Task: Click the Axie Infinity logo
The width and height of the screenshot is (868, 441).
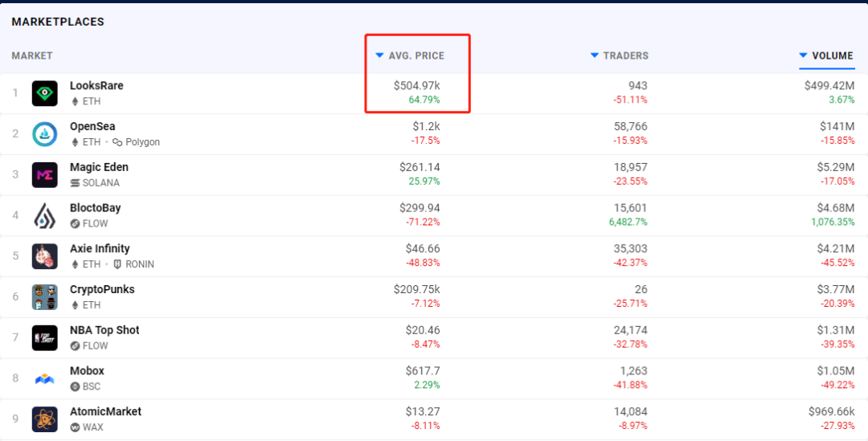Action: tap(45, 256)
